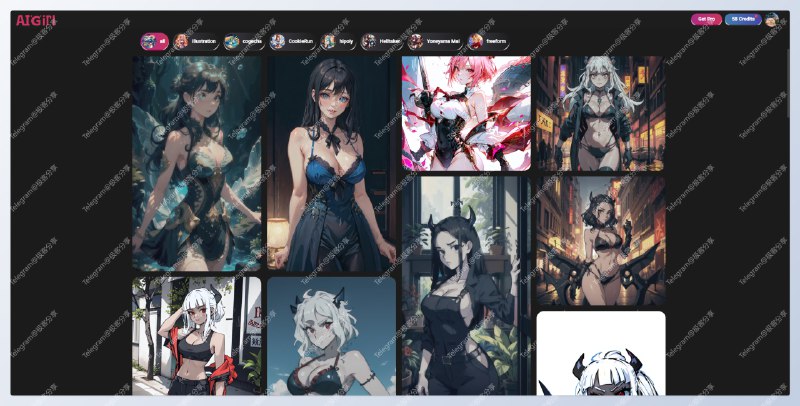Open the user profile avatar

click(x=771, y=19)
